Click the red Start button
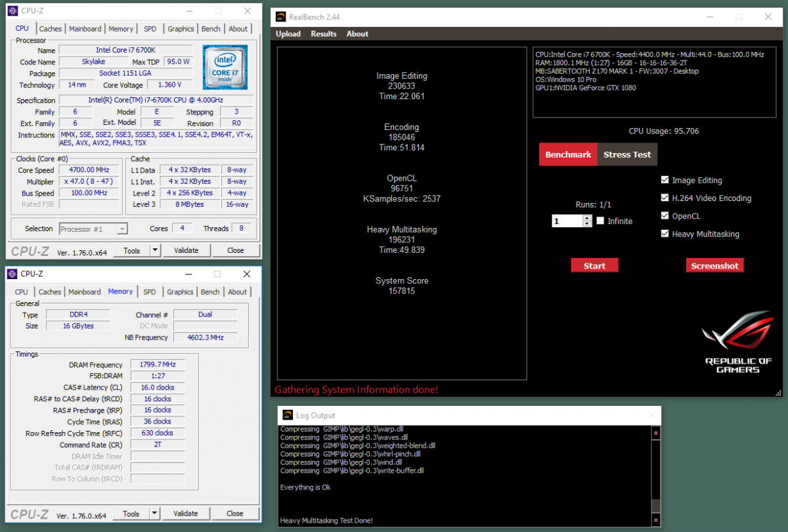Screen dimensions: 788x532 (x=594, y=265)
